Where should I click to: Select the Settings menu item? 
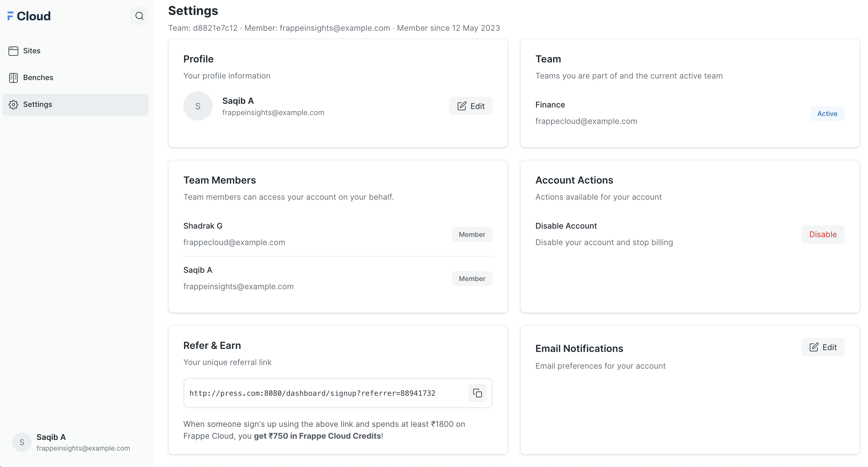(76, 105)
